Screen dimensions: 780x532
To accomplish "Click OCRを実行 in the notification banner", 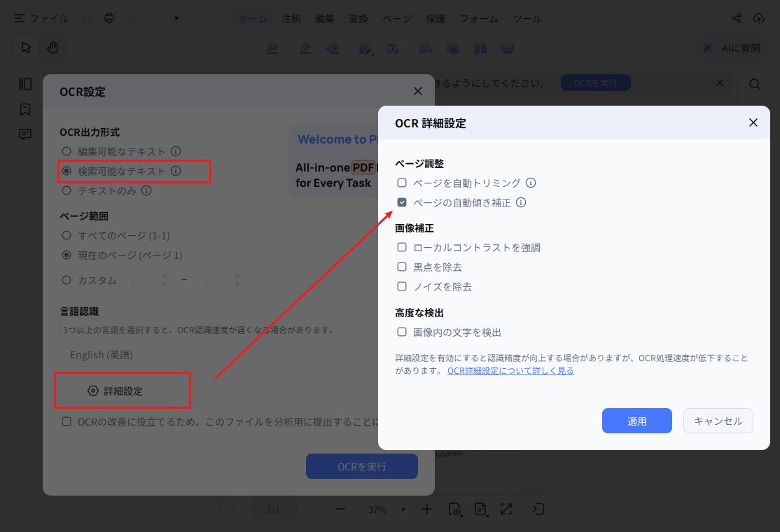I will pos(595,83).
